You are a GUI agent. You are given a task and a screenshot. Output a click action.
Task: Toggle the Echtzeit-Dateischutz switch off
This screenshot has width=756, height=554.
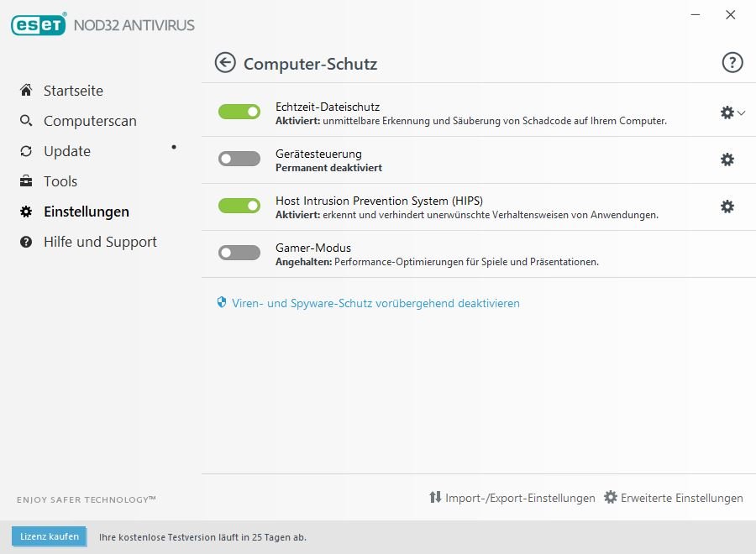(x=239, y=112)
